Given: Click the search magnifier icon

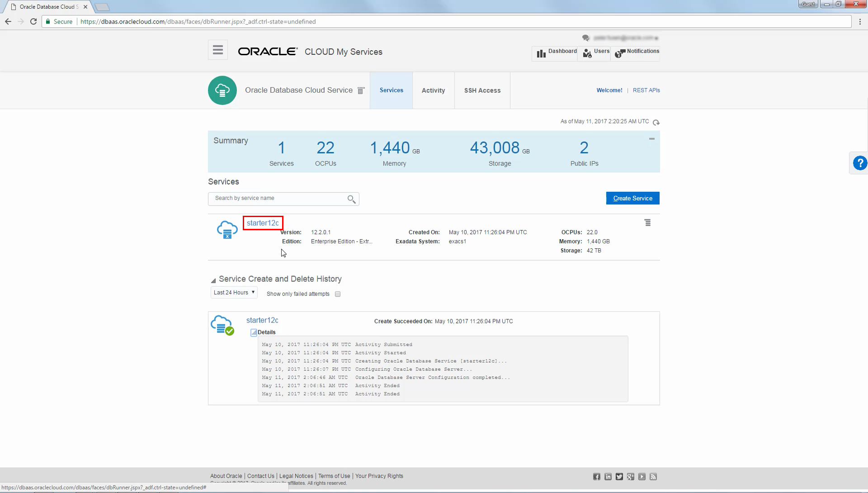Looking at the screenshot, I should pyautogui.click(x=352, y=199).
